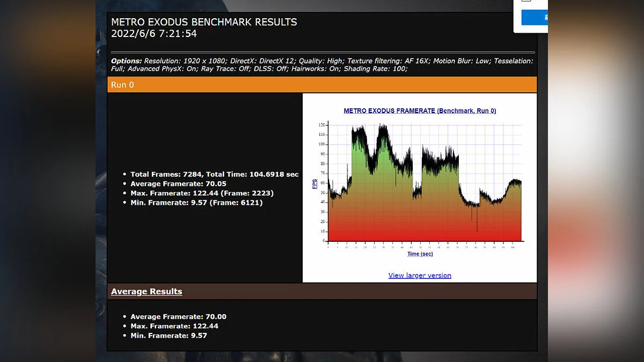644x362 pixels.
Task: Open the View larger version link
Action: coord(420,276)
